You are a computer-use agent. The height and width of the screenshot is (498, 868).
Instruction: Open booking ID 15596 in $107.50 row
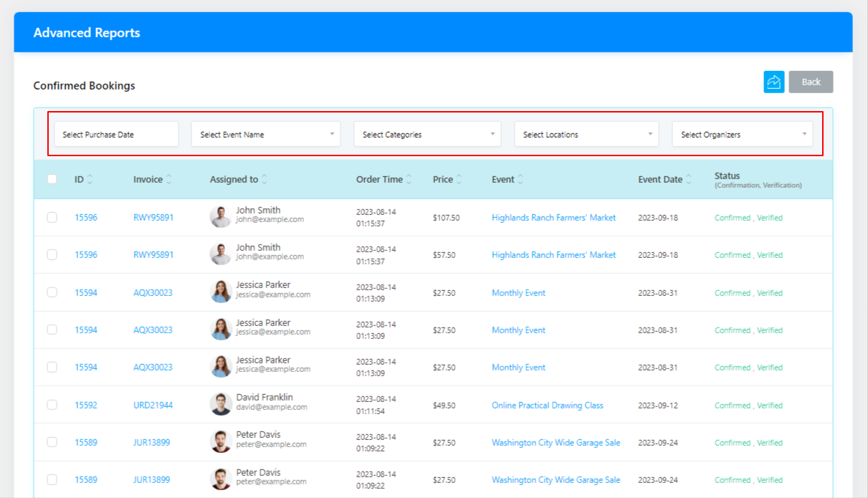coord(86,218)
